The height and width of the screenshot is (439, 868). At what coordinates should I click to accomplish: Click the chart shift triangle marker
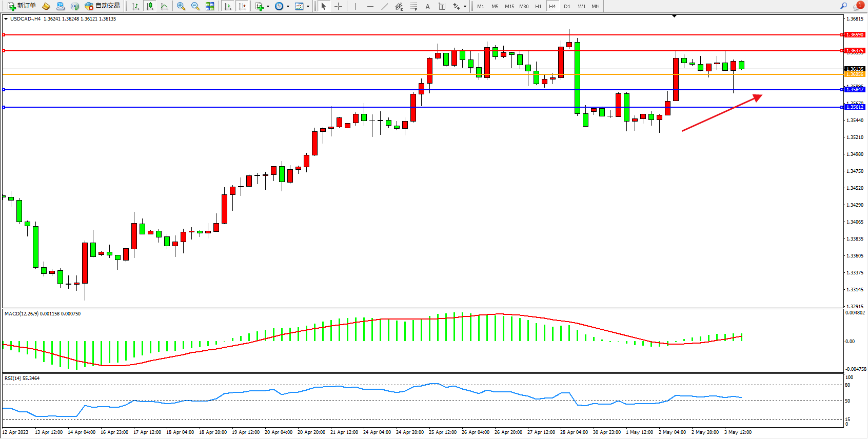point(674,16)
